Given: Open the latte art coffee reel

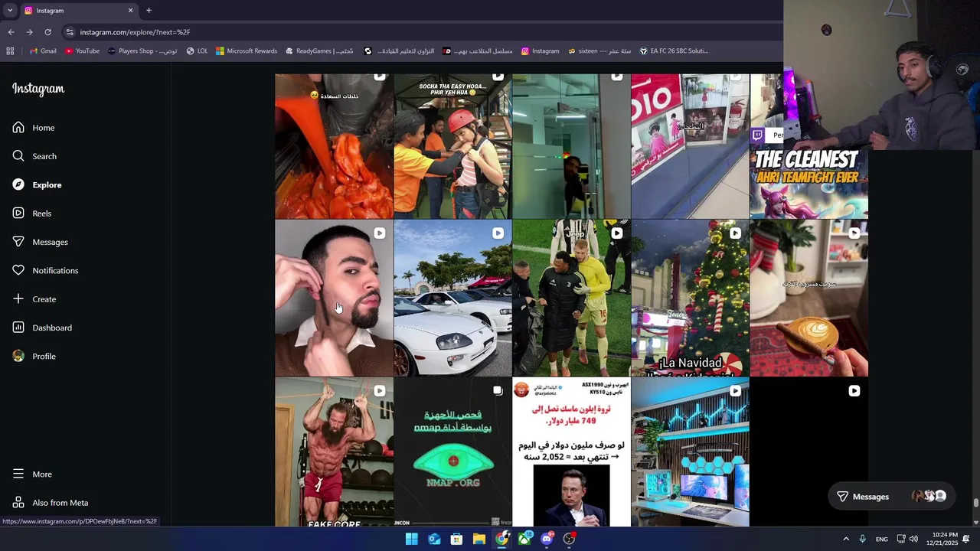Looking at the screenshot, I should tap(808, 298).
